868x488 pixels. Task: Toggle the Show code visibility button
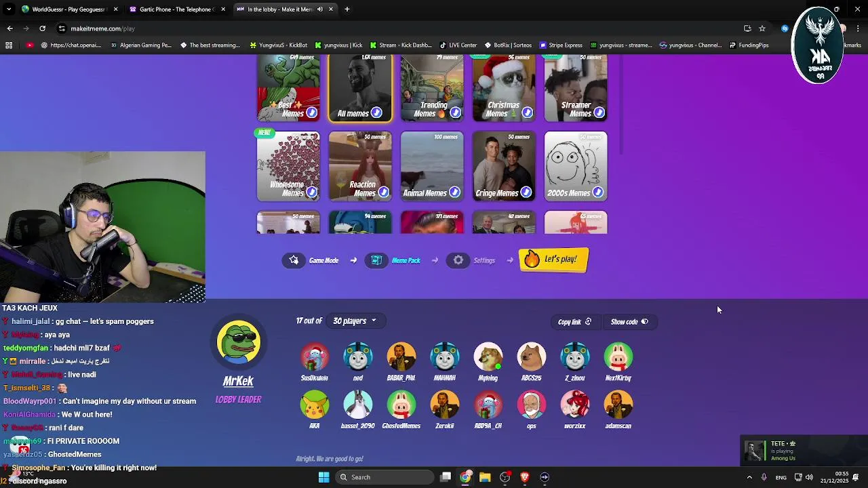[629, 322]
